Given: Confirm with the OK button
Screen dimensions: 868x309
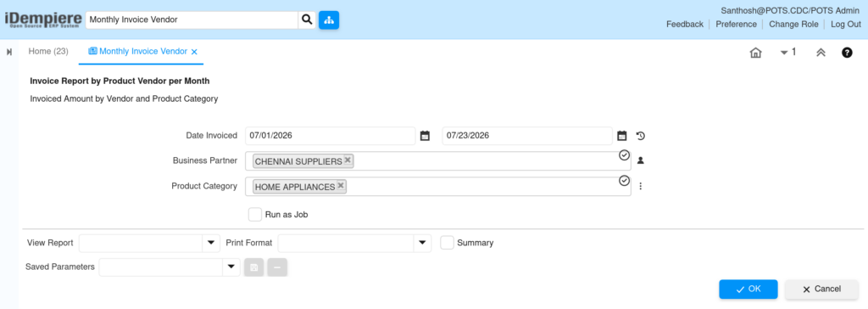Looking at the screenshot, I should [x=748, y=289].
